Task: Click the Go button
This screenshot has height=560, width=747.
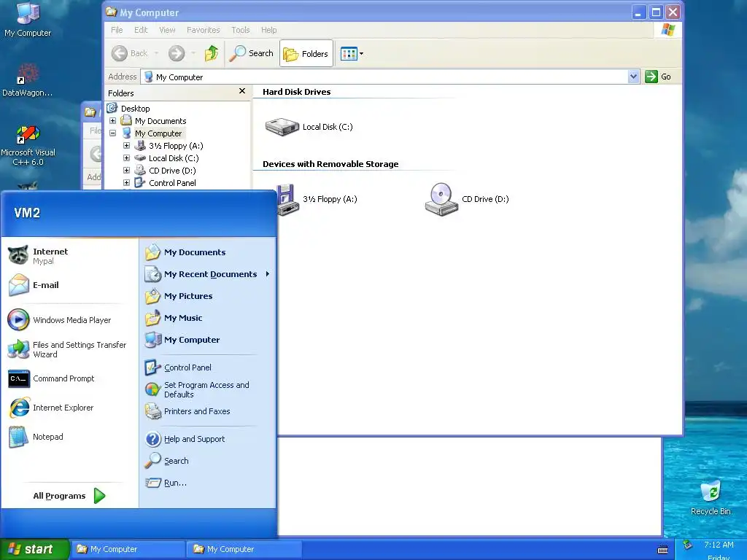Action: 658,77
